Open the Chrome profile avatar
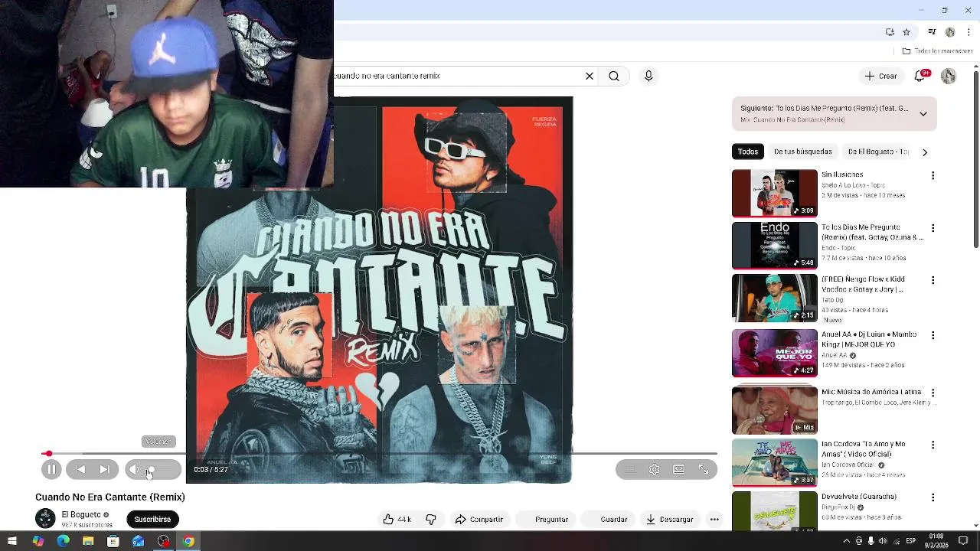Image resolution: width=980 pixels, height=551 pixels. [950, 32]
